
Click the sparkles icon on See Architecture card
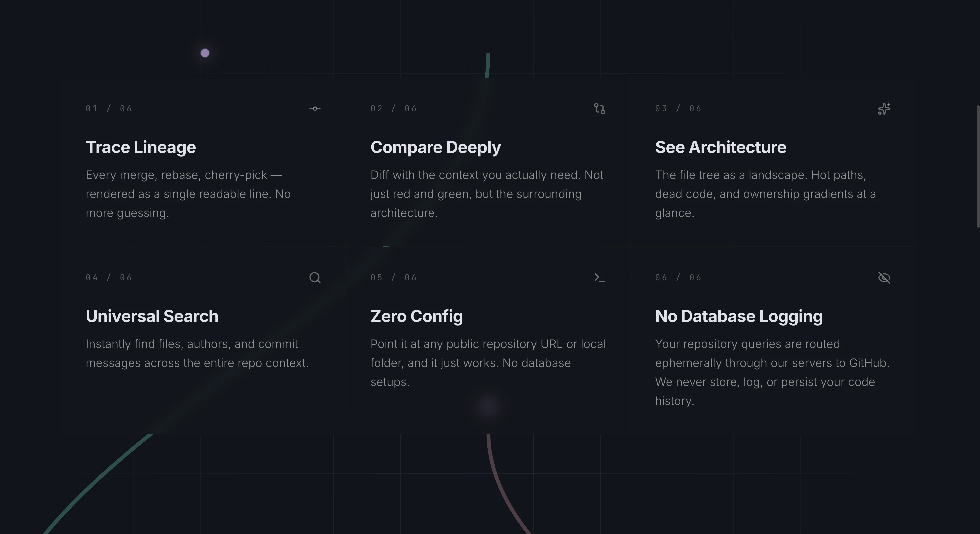(884, 108)
